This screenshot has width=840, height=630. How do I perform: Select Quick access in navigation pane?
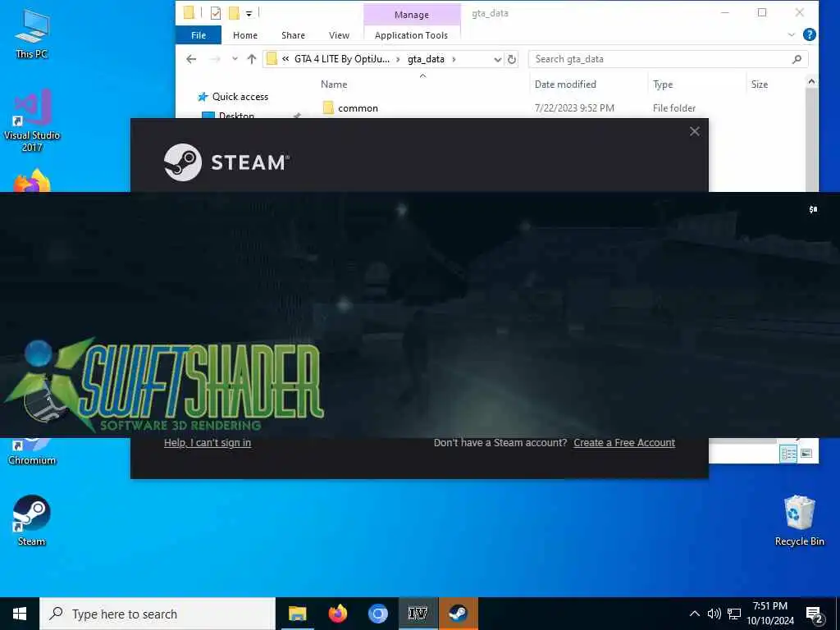click(x=240, y=97)
